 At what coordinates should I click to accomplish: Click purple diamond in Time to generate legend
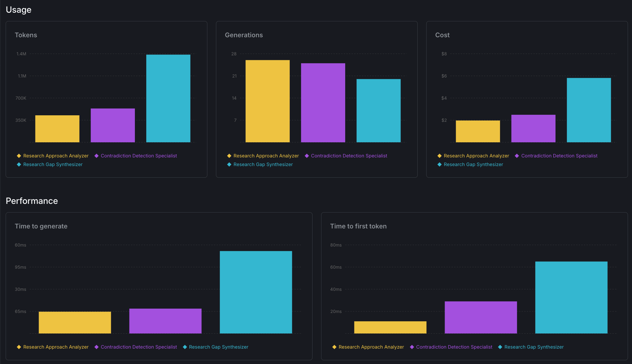click(x=97, y=347)
